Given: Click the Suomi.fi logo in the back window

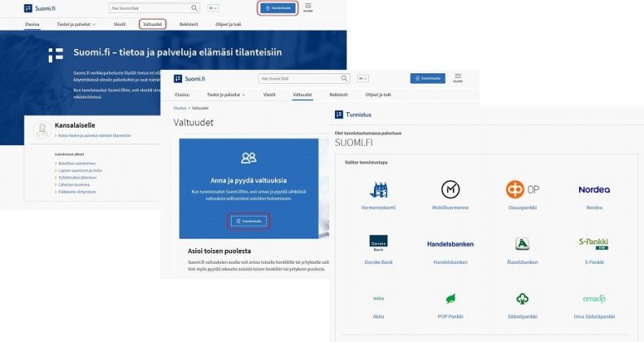Looking at the screenshot, I should pyautogui.click(x=39, y=8).
